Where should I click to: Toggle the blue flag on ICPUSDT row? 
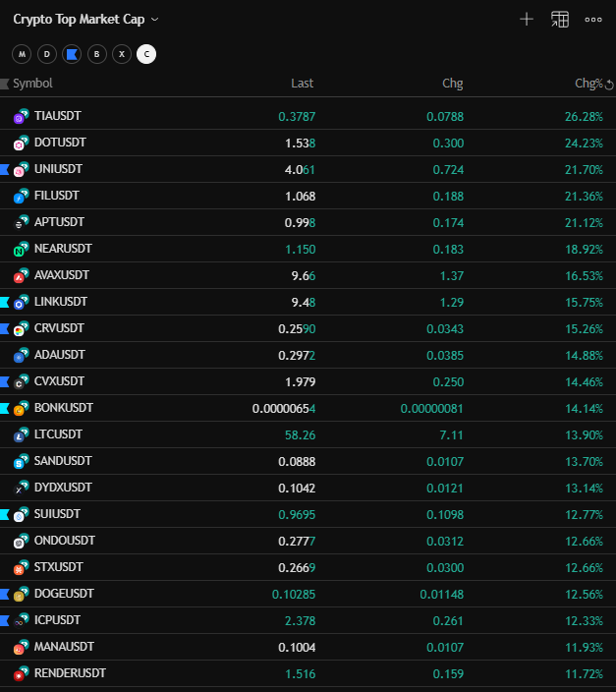pyautogui.click(x=4, y=621)
